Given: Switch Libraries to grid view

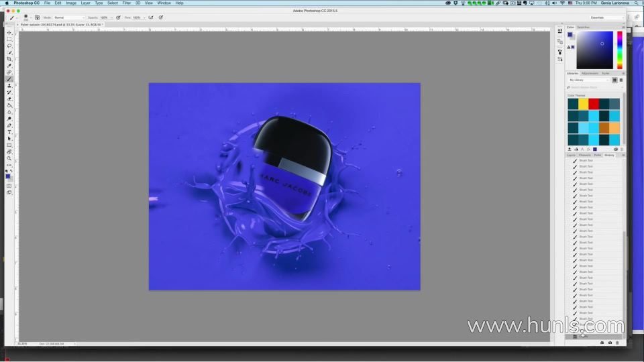Looking at the screenshot, I should 615,80.
